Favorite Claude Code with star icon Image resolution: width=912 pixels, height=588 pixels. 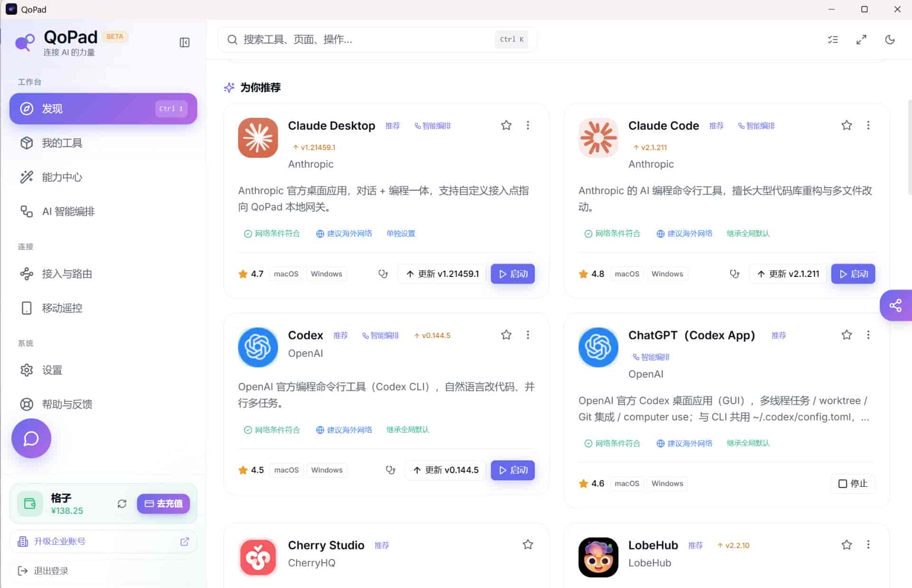click(846, 125)
